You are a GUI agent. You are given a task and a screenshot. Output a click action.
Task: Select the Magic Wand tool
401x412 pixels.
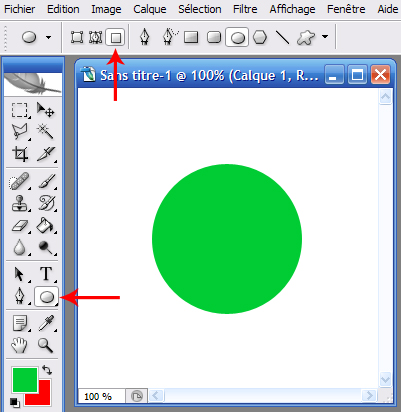pyautogui.click(x=45, y=131)
